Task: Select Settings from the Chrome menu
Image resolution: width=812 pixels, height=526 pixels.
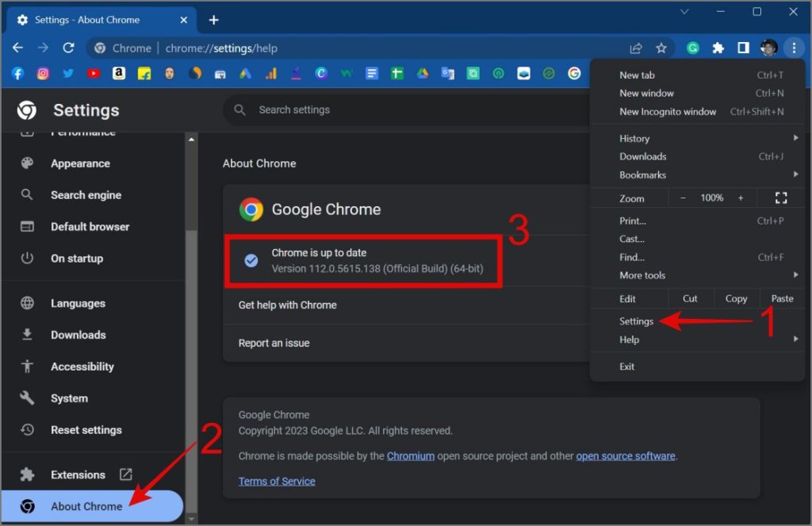Action: tap(636, 321)
